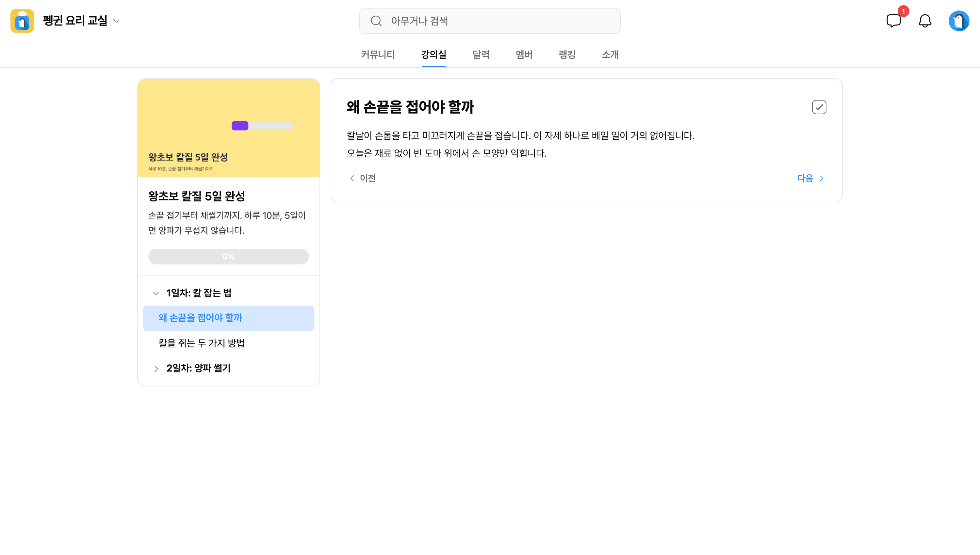Switch to the 달력 tab
Screen dimensions: 980x555
coord(481,55)
